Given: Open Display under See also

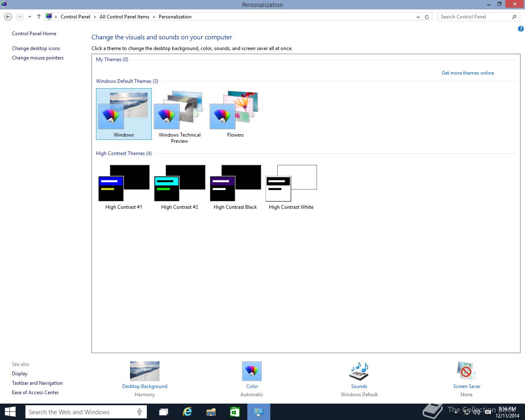Looking at the screenshot, I should 20,374.
